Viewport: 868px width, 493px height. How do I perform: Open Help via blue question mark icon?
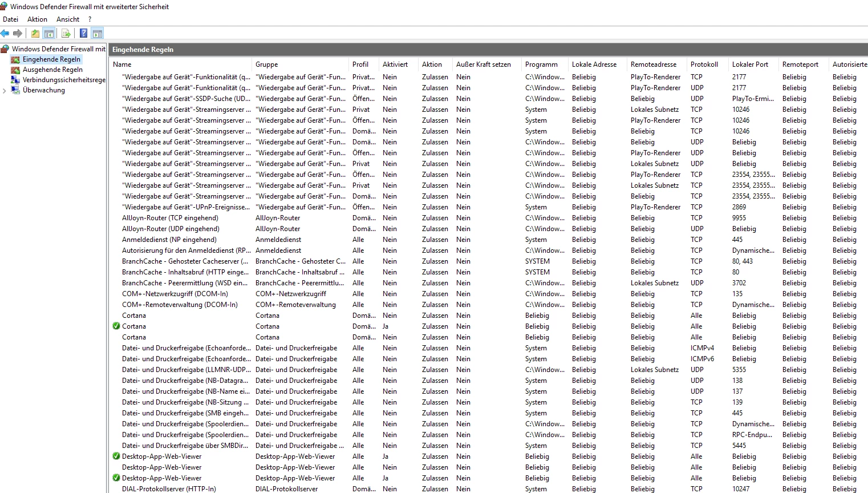point(83,34)
